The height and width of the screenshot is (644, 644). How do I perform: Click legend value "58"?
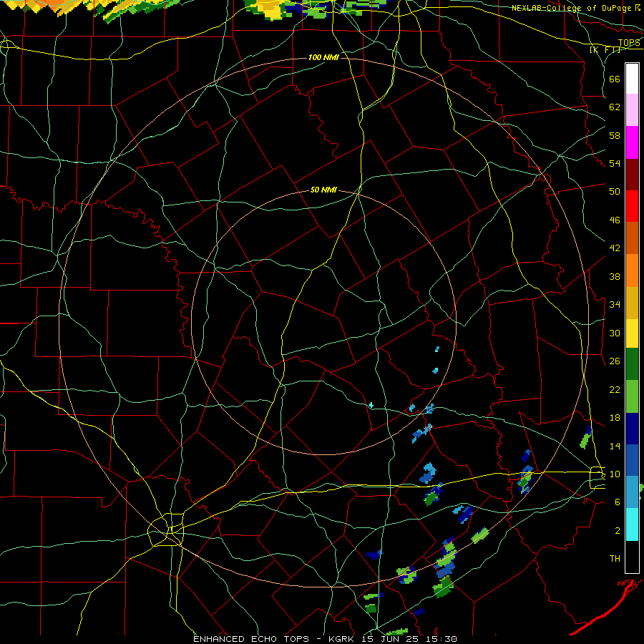point(615,135)
